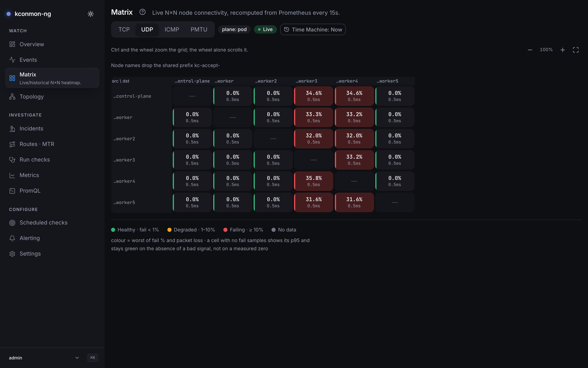
Task: Click worker to worker3 33.3% cell
Action: tap(314, 117)
